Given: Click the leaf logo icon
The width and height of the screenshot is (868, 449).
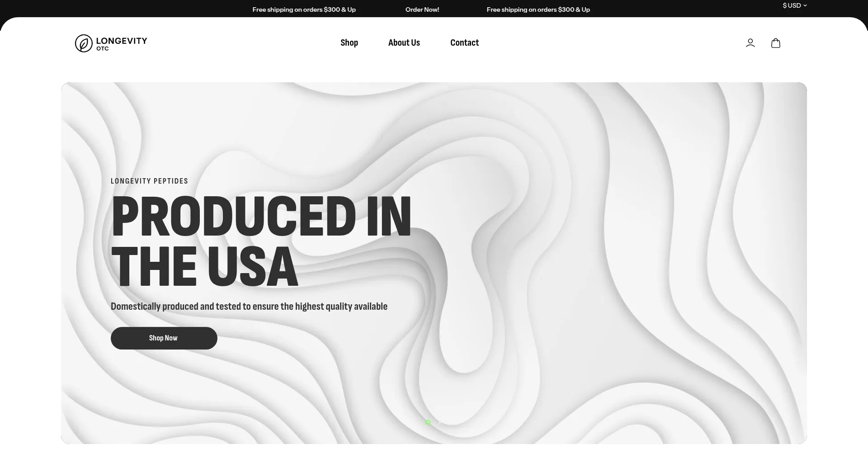Looking at the screenshot, I should (84, 43).
